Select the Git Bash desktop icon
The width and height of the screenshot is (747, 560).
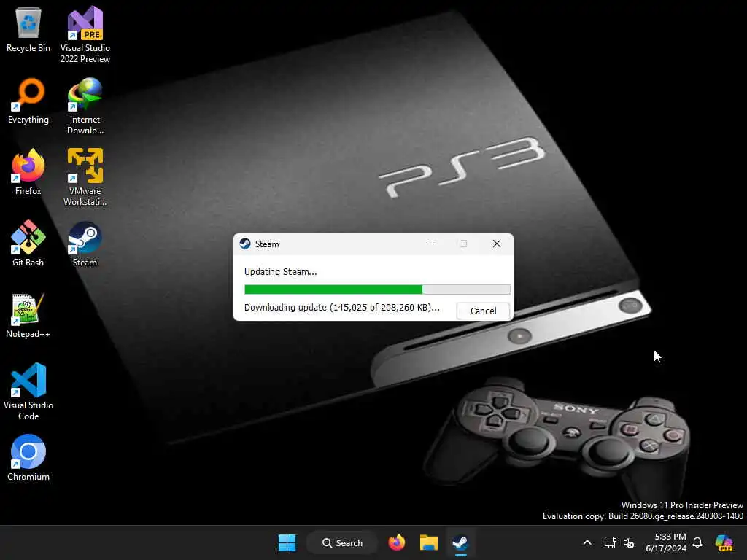coord(28,244)
